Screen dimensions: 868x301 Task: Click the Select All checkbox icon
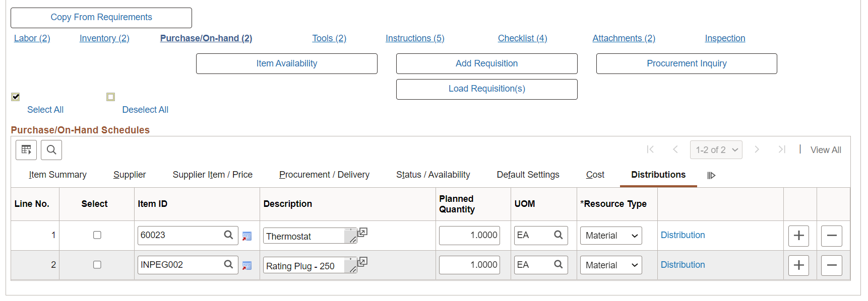pyautogui.click(x=16, y=97)
